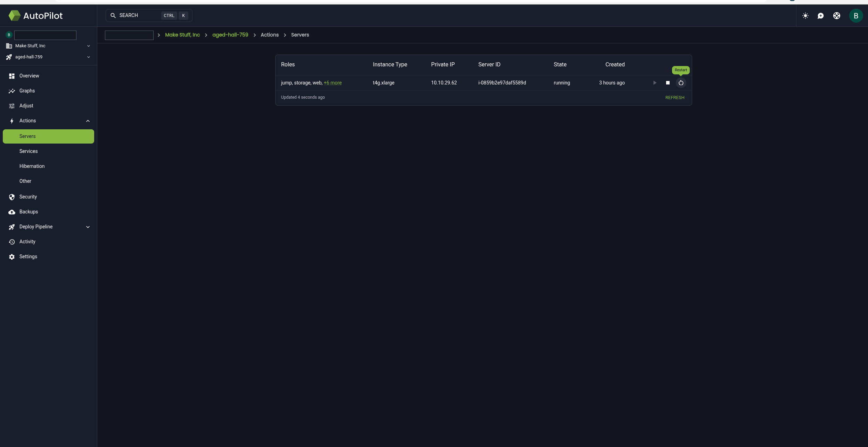
Task: Click the Activity history icon
Action: (12, 242)
